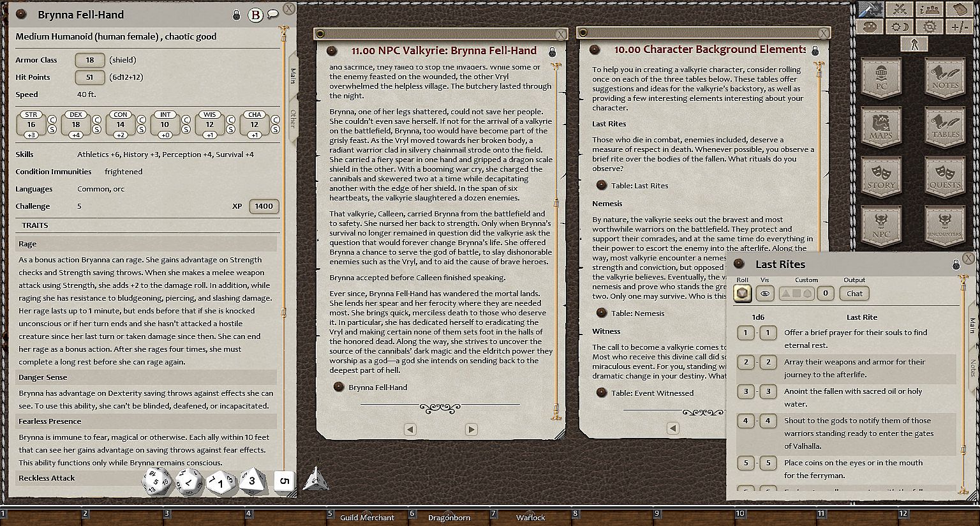
Task: Select Dragonborn hotkey slot
Action: pos(449,518)
